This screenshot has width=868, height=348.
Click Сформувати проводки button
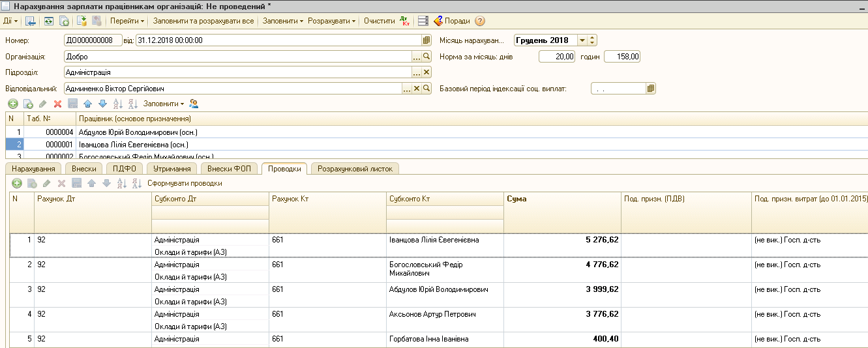tap(185, 184)
